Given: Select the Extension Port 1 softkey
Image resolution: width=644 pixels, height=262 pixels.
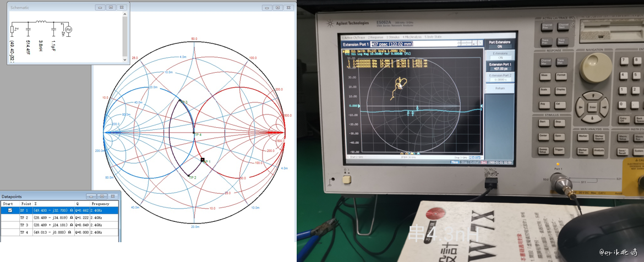Looking at the screenshot, I should click(499, 66).
